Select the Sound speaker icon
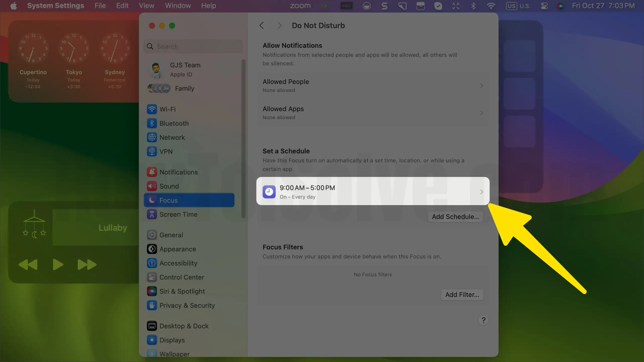 click(x=152, y=186)
